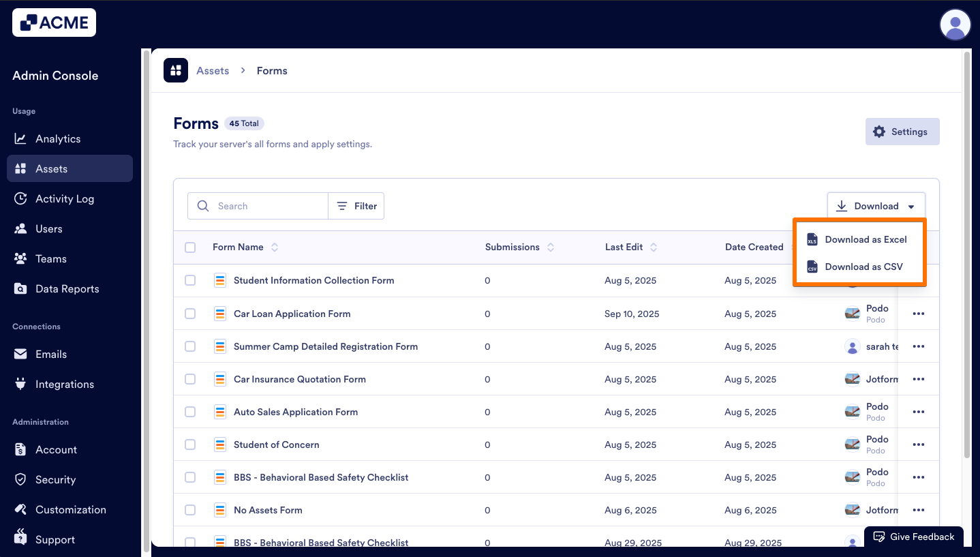Viewport: 980px width, 557px height.
Task: Click the profile avatar in the top bar
Action: click(955, 25)
